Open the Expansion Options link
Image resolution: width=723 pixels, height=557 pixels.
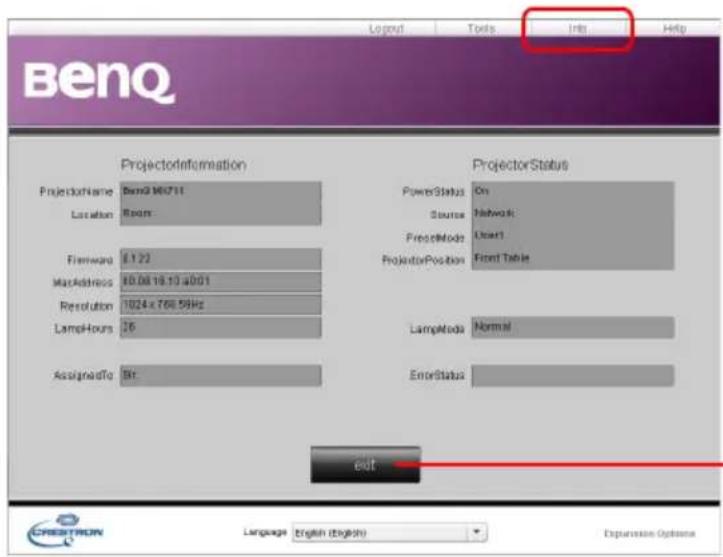click(x=649, y=533)
